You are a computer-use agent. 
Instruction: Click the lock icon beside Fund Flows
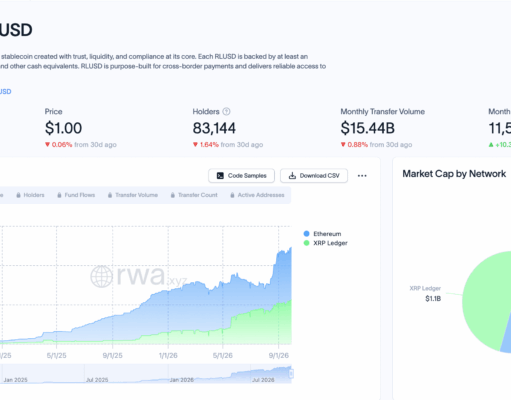click(x=59, y=195)
